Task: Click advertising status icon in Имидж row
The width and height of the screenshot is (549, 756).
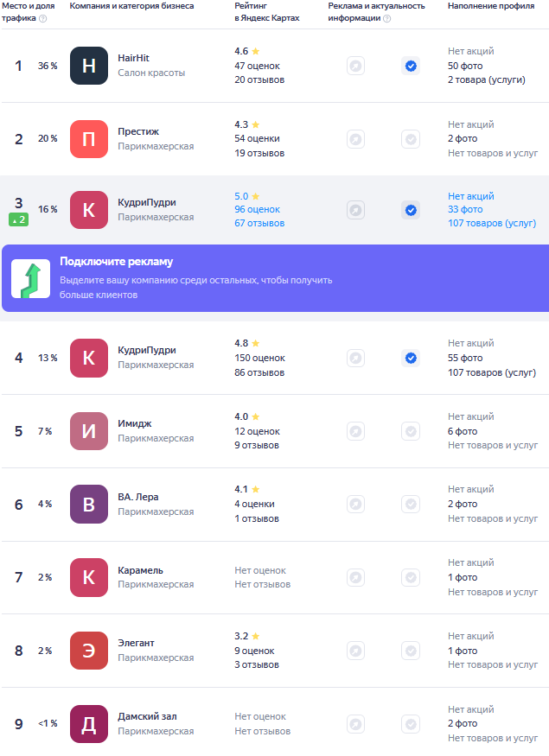Action: (355, 431)
